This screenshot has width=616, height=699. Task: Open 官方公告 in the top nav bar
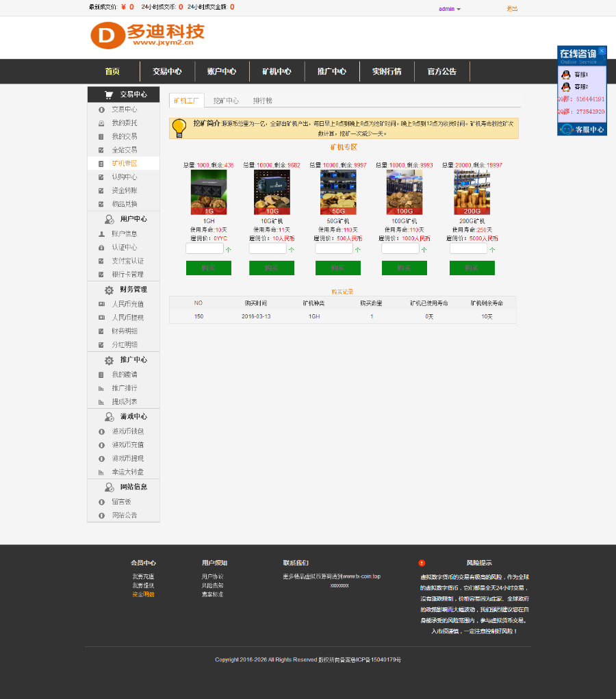point(441,71)
